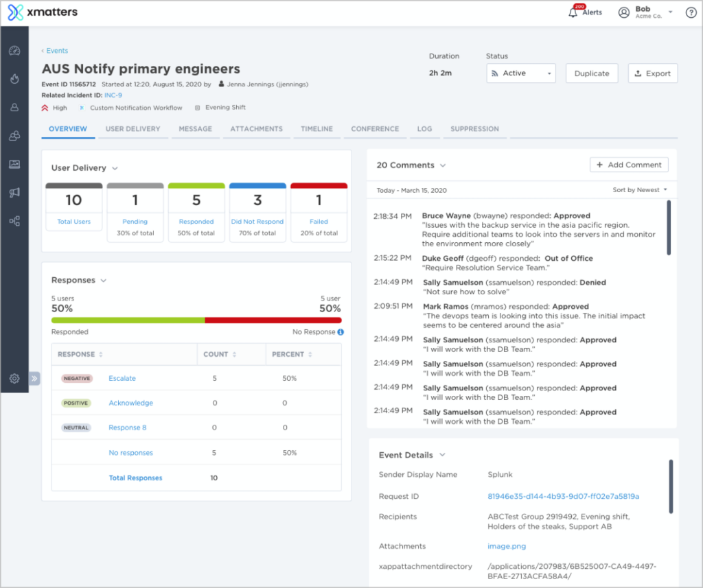Image resolution: width=703 pixels, height=588 pixels.
Task: Select the Messaging panel icon in sidebar
Action: point(14,163)
